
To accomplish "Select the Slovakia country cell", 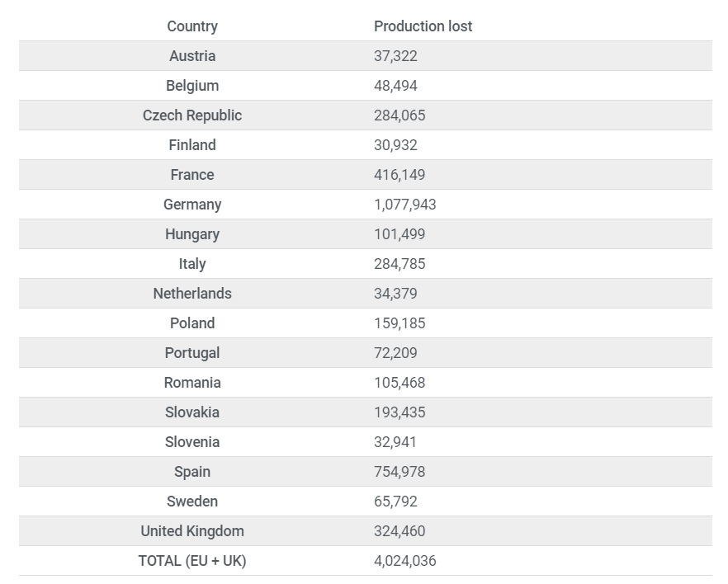I will (192, 412).
